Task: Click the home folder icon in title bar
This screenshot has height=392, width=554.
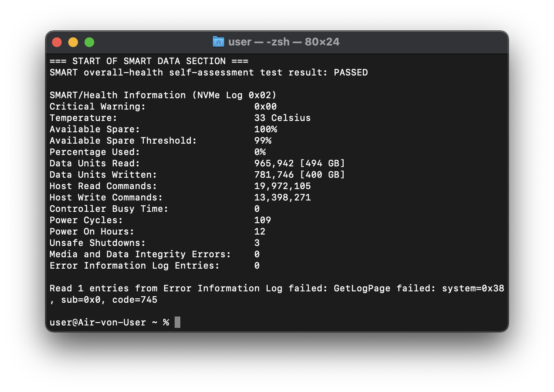Action: coord(218,42)
